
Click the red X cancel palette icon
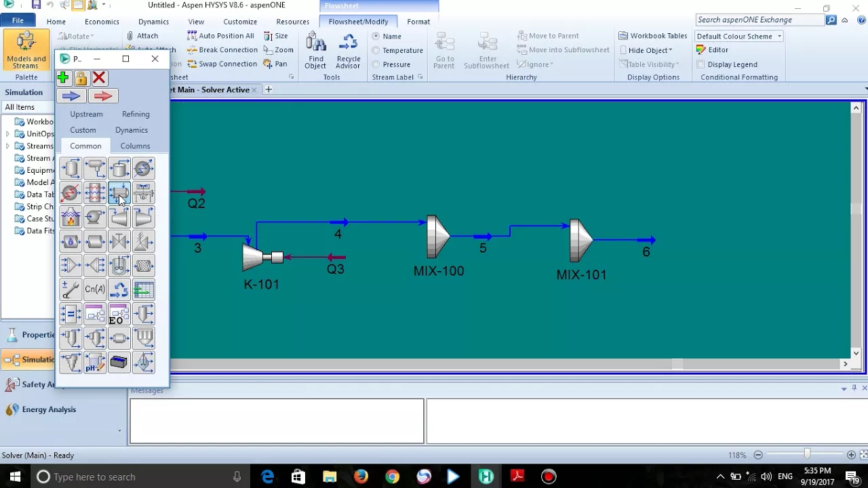(99, 78)
